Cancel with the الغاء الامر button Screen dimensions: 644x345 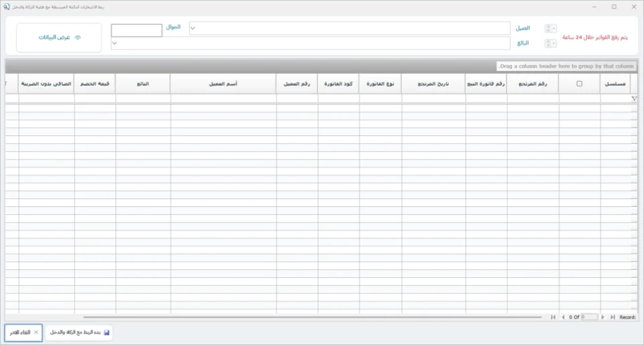[23, 332]
